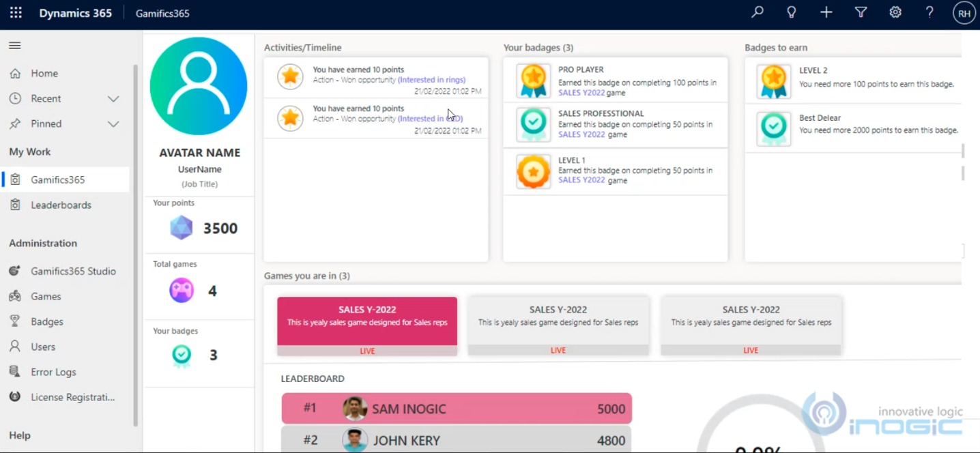Click the SALES PROFESSTIONAL badge icon
Viewport: 980px width, 453px height.
tap(533, 124)
